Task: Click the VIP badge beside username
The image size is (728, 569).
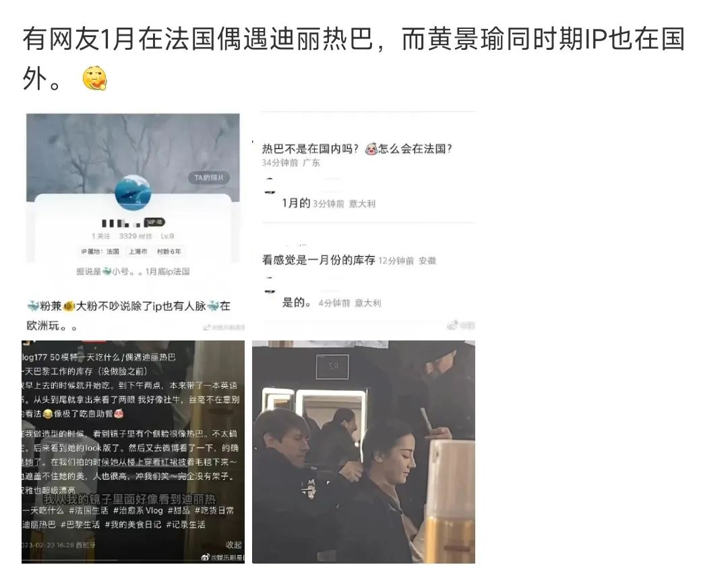Action: pos(154,222)
